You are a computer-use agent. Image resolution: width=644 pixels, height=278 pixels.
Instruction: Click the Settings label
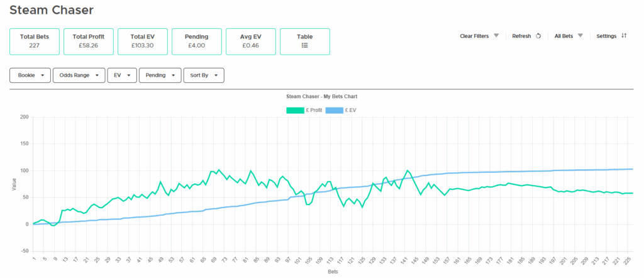[x=607, y=36]
